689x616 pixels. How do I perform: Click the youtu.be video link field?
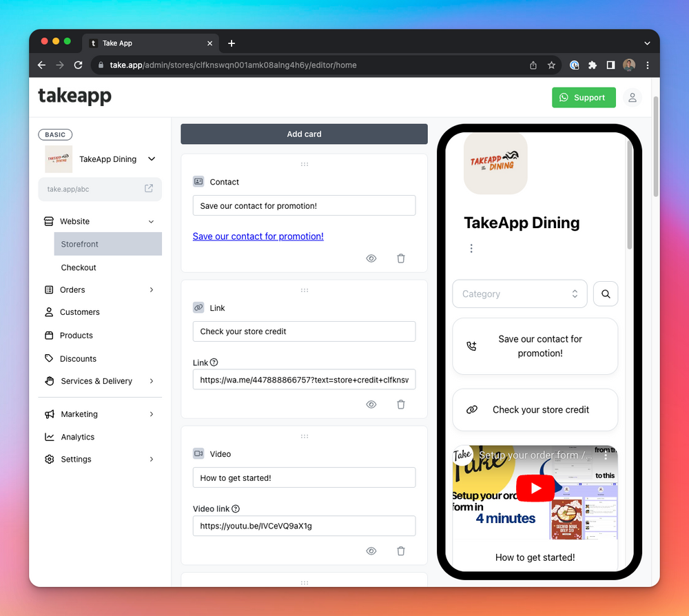click(304, 526)
